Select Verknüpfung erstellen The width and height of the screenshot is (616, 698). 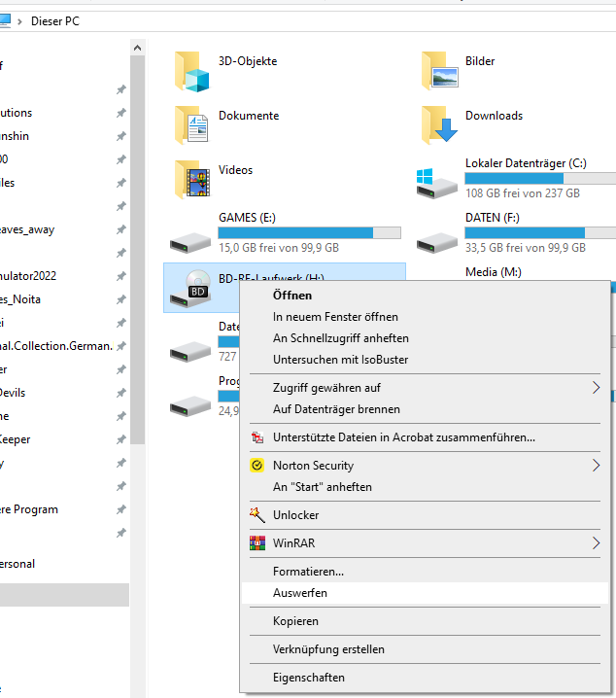(425, 649)
